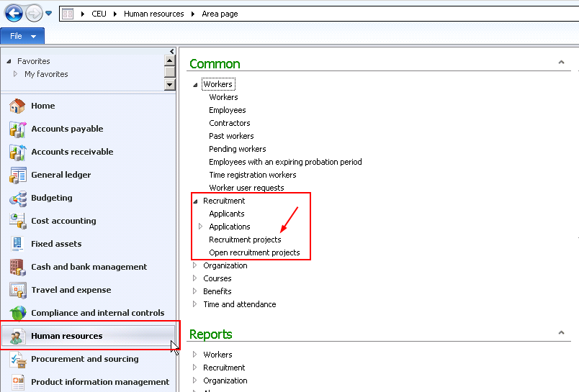The height and width of the screenshot is (392, 579).
Task: Click the Home module icon
Action: pyautogui.click(x=18, y=106)
